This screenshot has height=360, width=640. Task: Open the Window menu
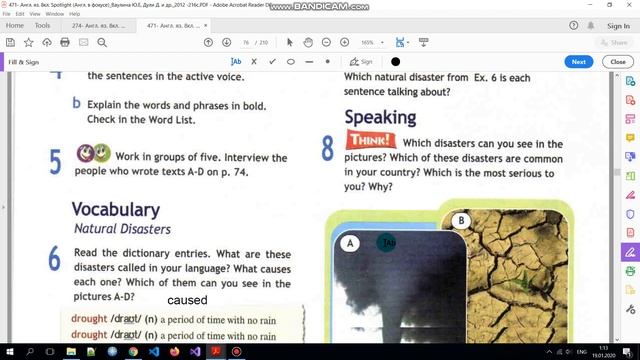coord(55,14)
